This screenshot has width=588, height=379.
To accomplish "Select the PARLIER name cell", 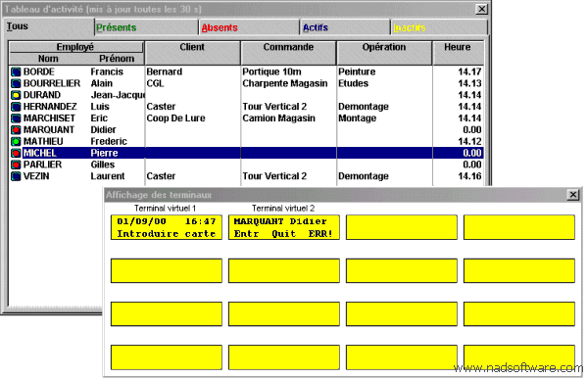I will 42,165.
